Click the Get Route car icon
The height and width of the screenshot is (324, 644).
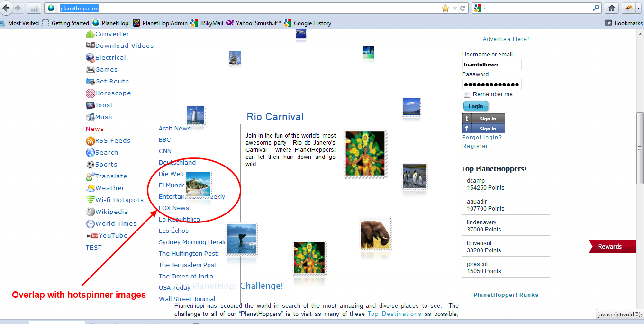tap(90, 82)
